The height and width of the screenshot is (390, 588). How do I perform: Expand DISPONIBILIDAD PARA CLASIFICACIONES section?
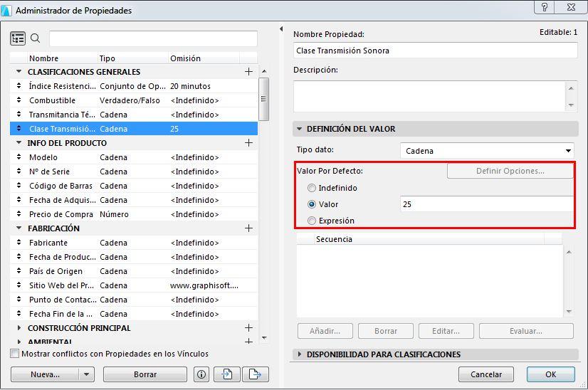pos(300,354)
